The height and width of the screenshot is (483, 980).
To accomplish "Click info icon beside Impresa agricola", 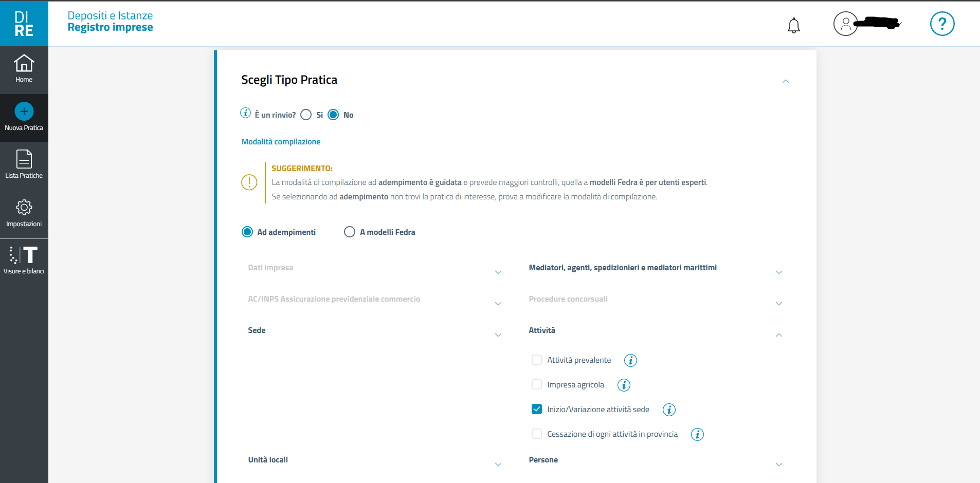I will (x=624, y=385).
